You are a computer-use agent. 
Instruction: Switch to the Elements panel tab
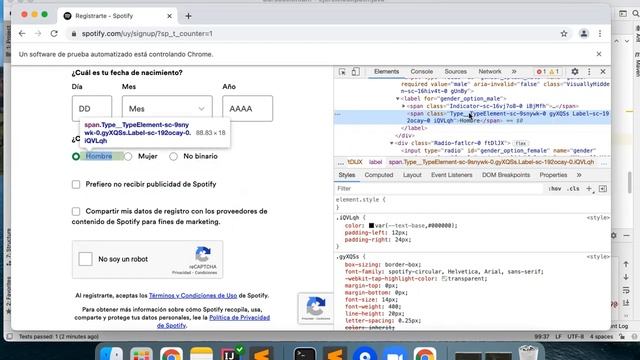point(386,71)
